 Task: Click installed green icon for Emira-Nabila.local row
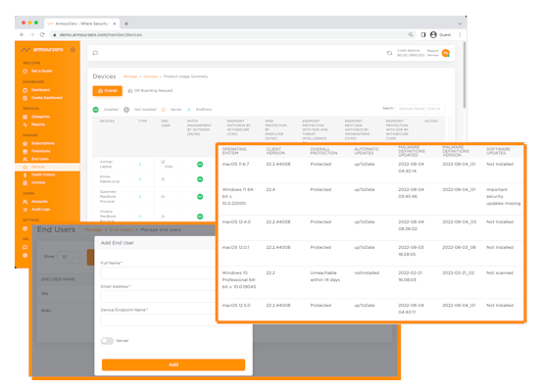[x=200, y=179]
